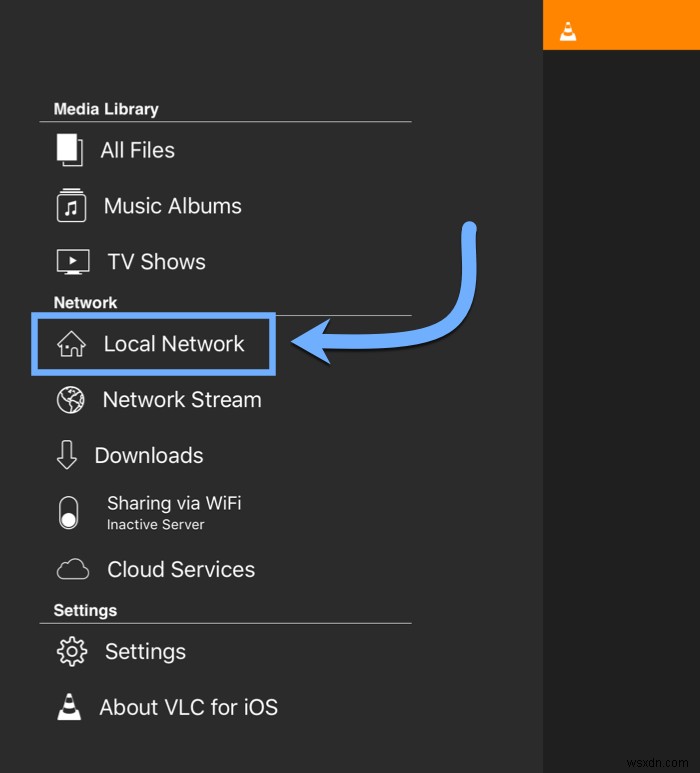
Task: Click the Music Albums note icon
Action: (x=71, y=206)
